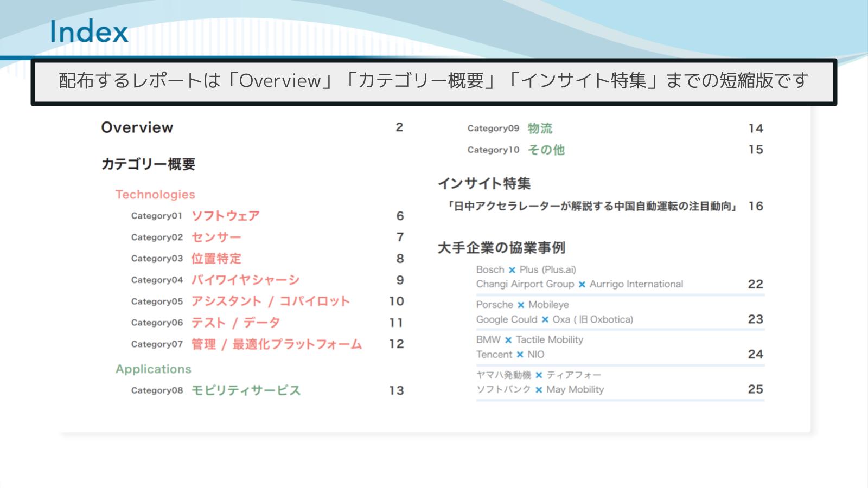Click page number 14 for 物流
868x488 pixels.
pyautogui.click(x=756, y=129)
